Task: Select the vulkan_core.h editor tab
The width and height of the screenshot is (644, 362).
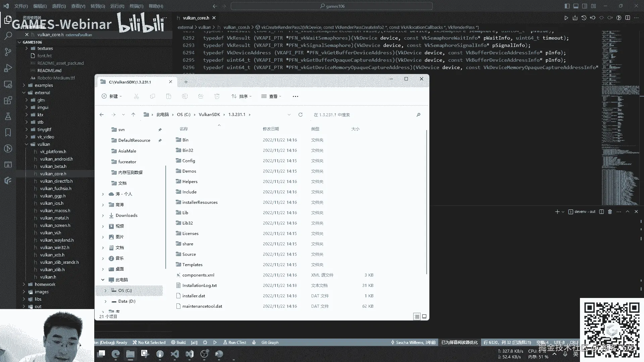Action: 196,18
